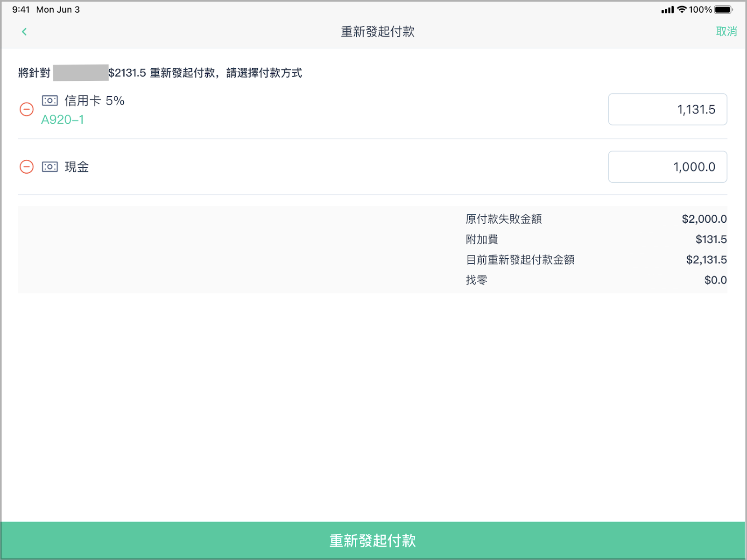Click the 原付款失敗金額 label

click(x=504, y=219)
